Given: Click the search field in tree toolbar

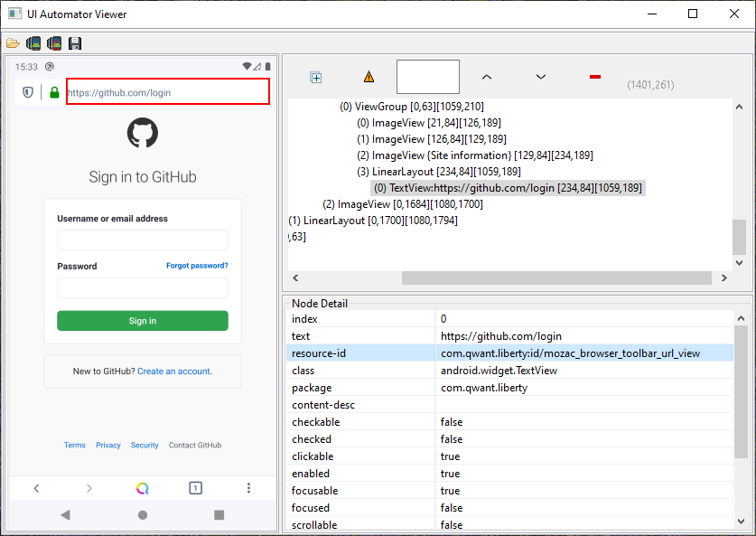Looking at the screenshot, I should 427,77.
